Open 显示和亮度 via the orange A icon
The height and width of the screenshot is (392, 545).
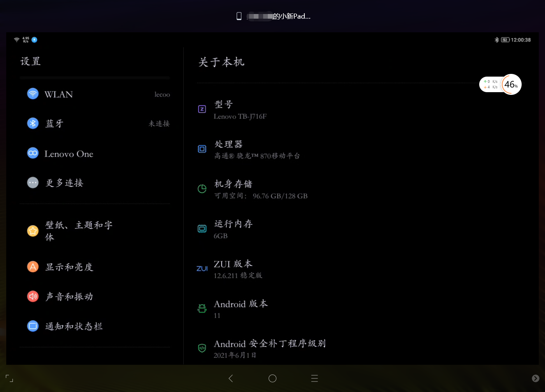coord(33,267)
